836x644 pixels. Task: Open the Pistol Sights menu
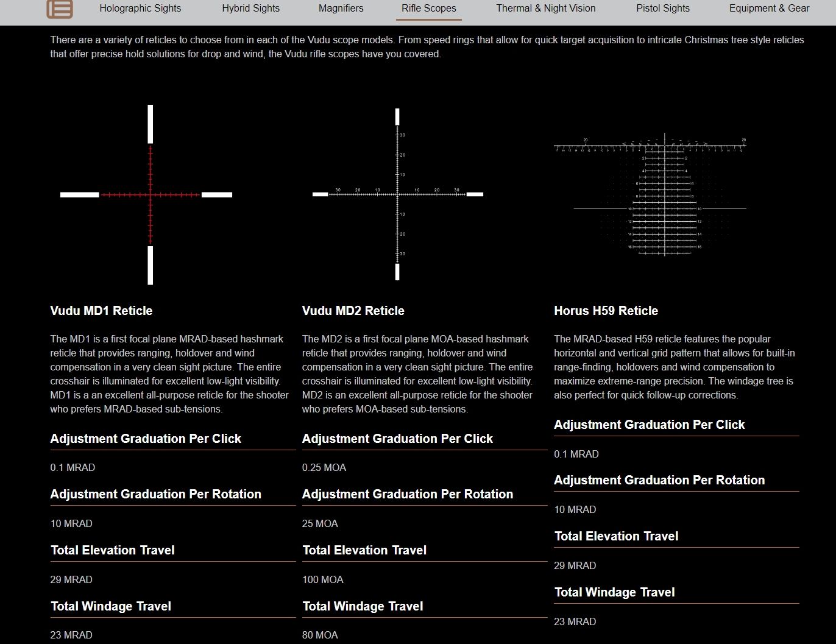[663, 9]
